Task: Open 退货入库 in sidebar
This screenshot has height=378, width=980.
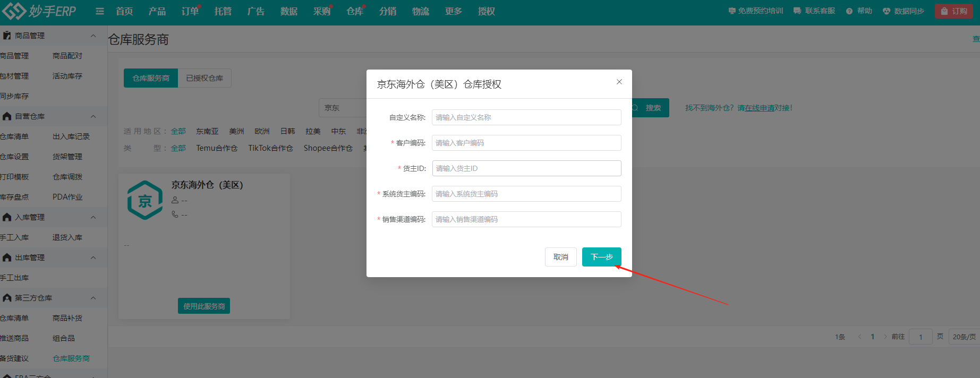Action: click(x=67, y=237)
